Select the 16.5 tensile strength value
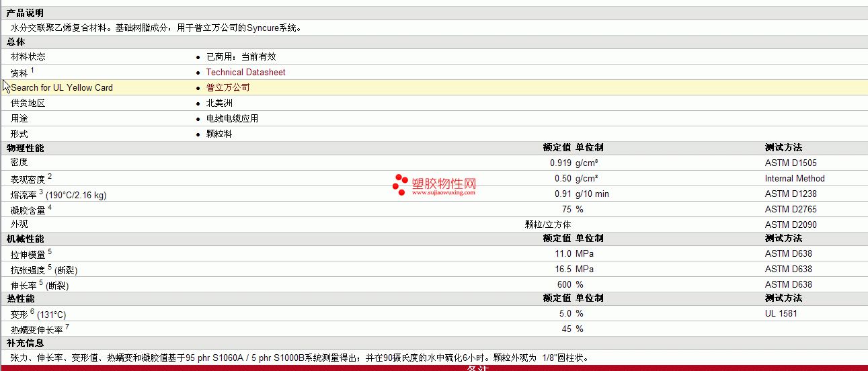 (563, 269)
